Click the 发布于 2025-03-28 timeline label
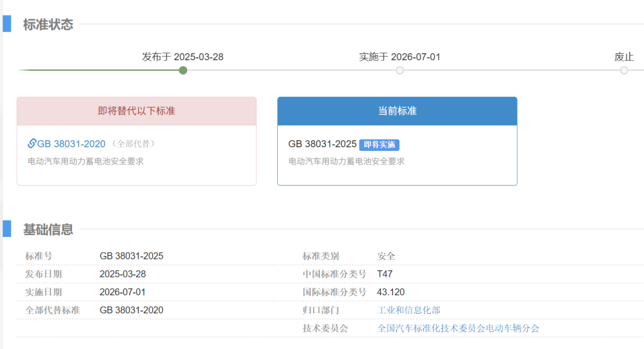 183,57
